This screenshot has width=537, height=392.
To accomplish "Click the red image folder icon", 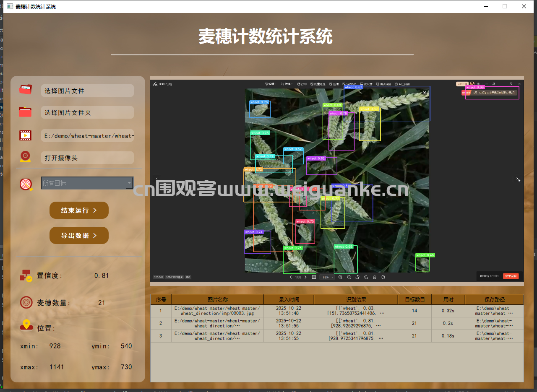I will 25,112.
